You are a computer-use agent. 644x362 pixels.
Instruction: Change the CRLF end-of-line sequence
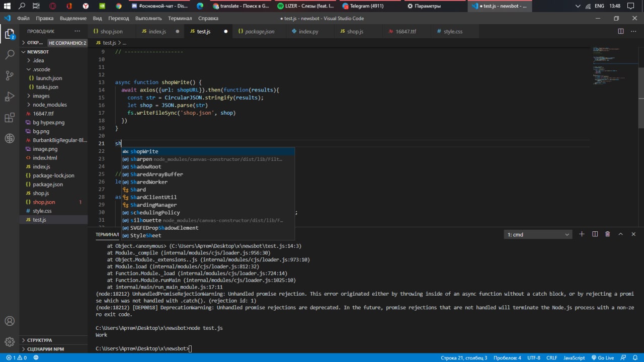pyautogui.click(x=551, y=357)
